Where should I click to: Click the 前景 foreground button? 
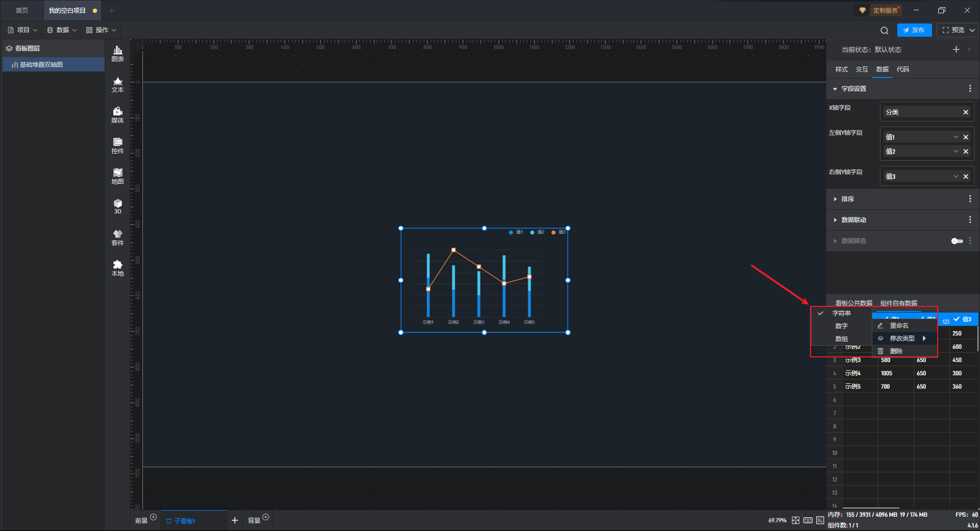[x=141, y=521]
